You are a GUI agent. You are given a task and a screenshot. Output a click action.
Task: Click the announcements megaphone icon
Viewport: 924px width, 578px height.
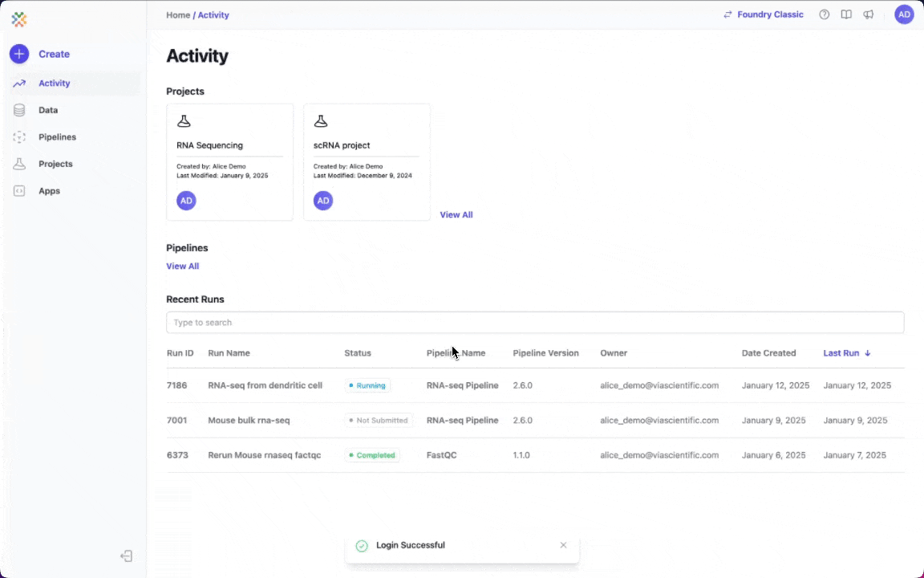pos(869,14)
